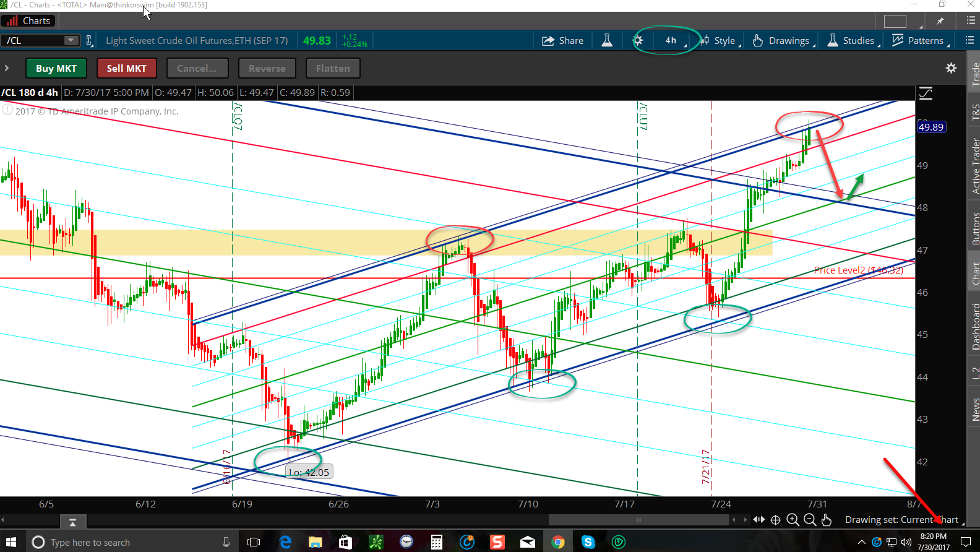Zoom in on the chart

pos(793,520)
